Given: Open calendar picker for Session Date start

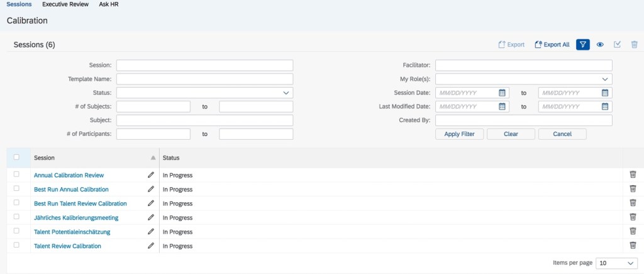Looking at the screenshot, I should tap(502, 93).
